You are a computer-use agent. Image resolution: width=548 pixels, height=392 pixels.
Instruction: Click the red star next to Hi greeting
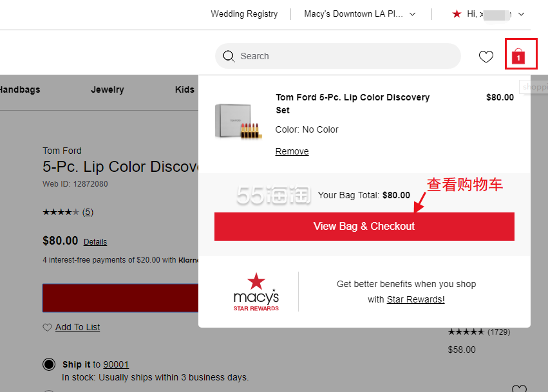point(457,14)
